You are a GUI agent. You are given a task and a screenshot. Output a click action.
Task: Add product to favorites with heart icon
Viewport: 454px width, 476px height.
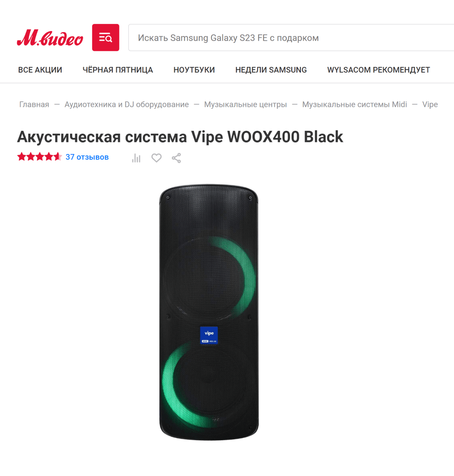156,158
